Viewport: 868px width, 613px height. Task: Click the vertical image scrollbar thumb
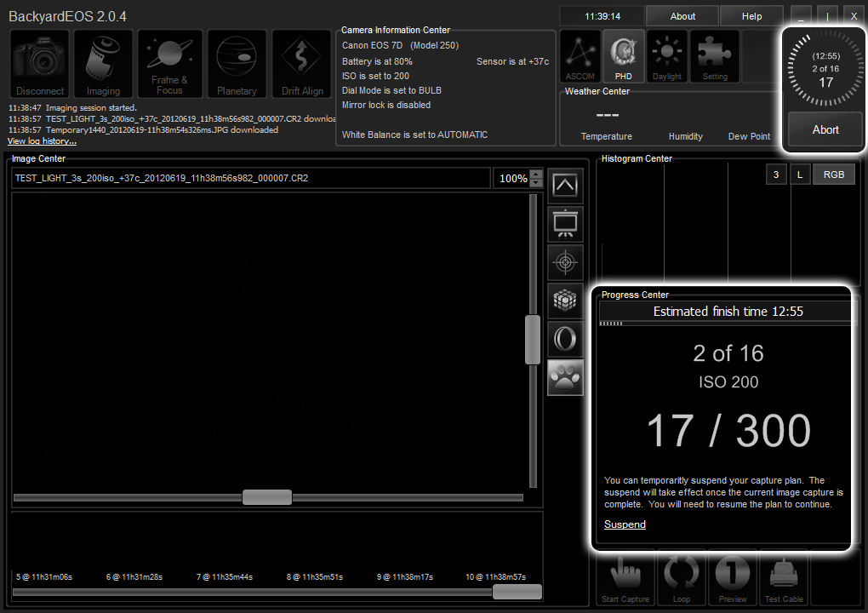[533, 339]
